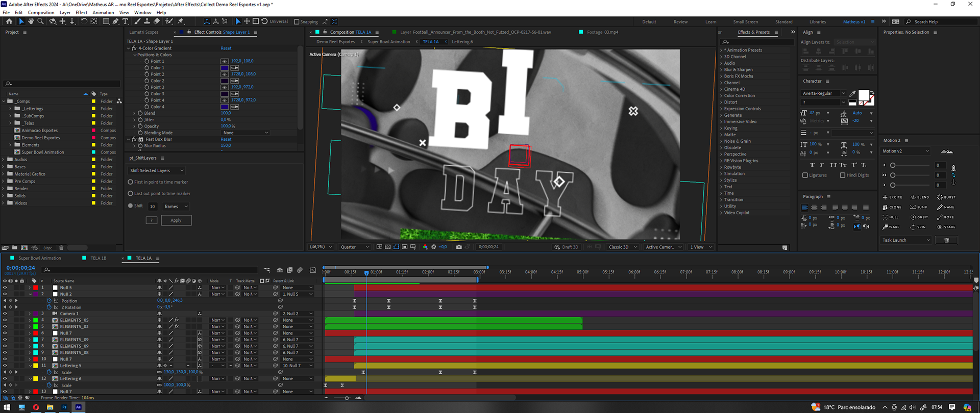
Task: Reset the Fast Box Blur effect
Action: pyautogui.click(x=226, y=139)
